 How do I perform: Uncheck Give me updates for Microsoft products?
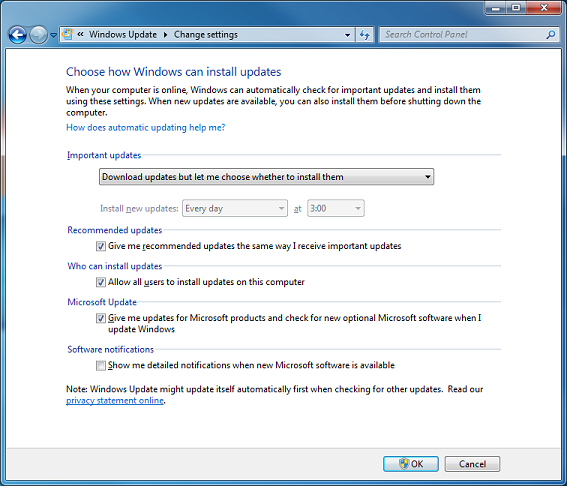[101, 318]
